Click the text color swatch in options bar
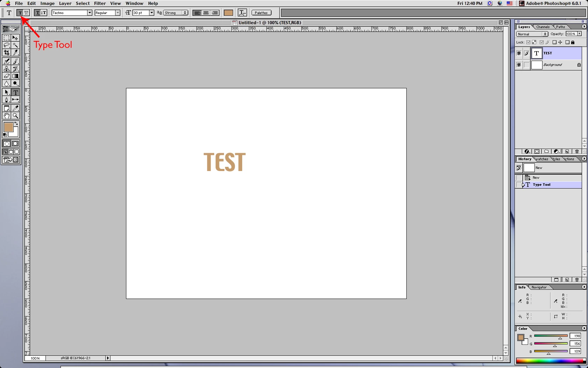This screenshot has height=368, width=588. coord(229,13)
